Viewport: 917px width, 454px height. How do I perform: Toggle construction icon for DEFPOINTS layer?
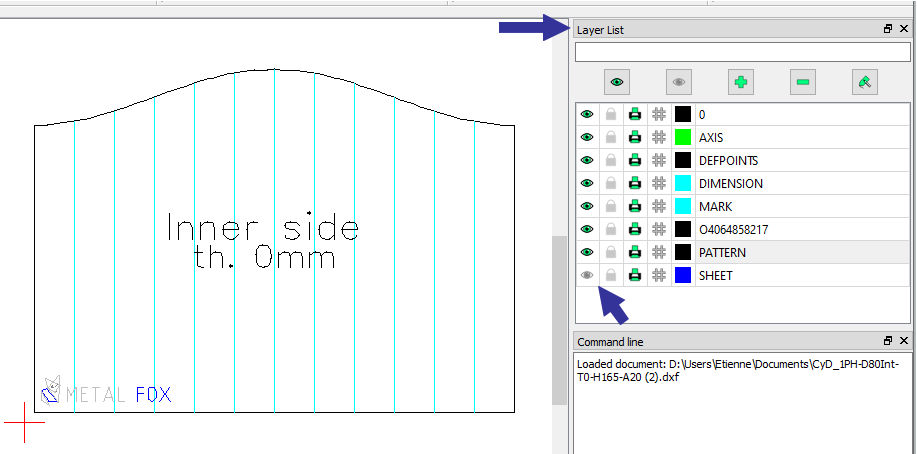(x=659, y=160)
